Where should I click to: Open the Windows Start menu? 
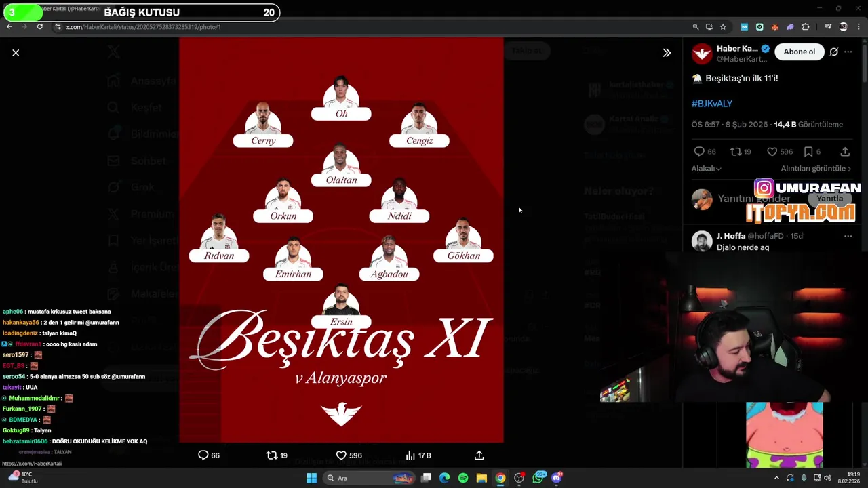[311, 478]
